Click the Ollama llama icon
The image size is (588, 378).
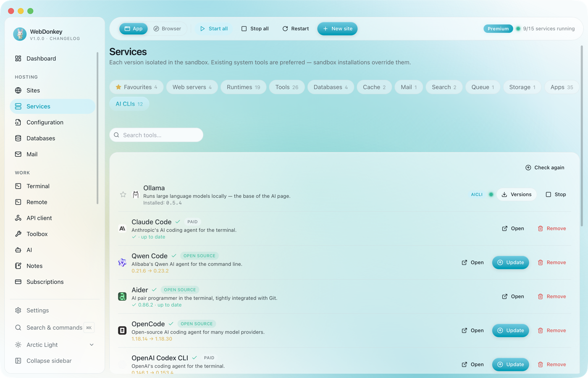(136, 194)
